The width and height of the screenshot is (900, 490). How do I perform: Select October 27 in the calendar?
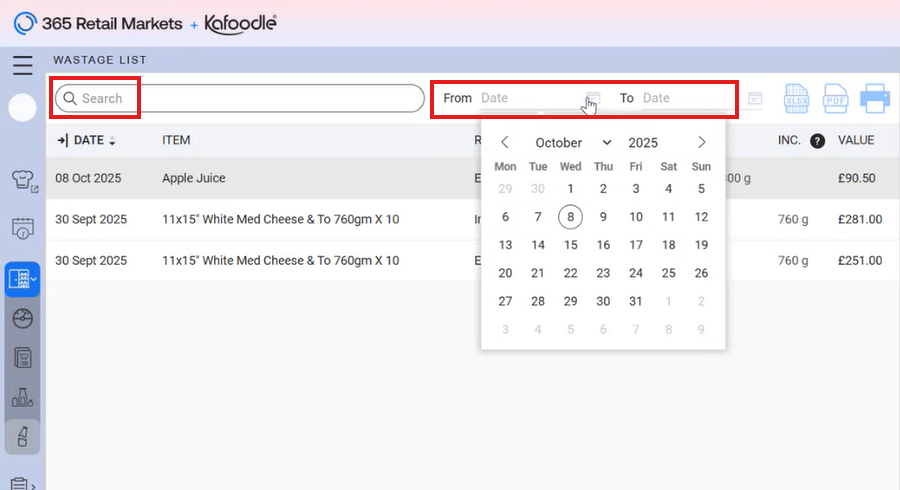[x=505, y=301]
